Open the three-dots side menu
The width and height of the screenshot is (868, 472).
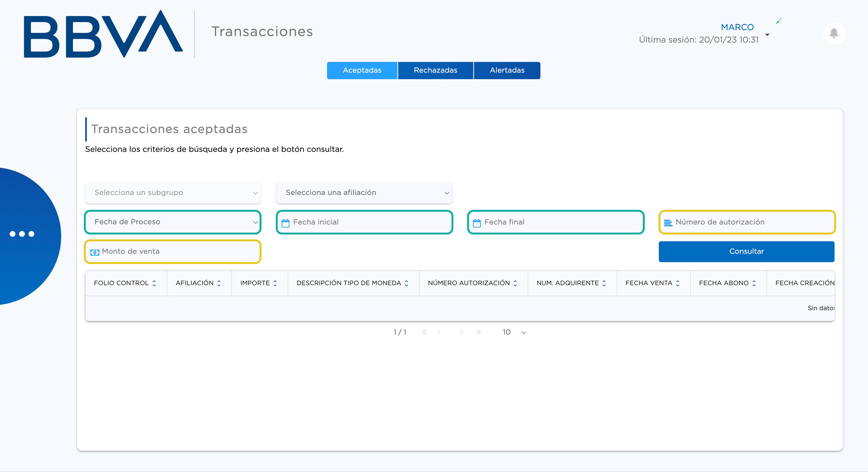[22, 234]
